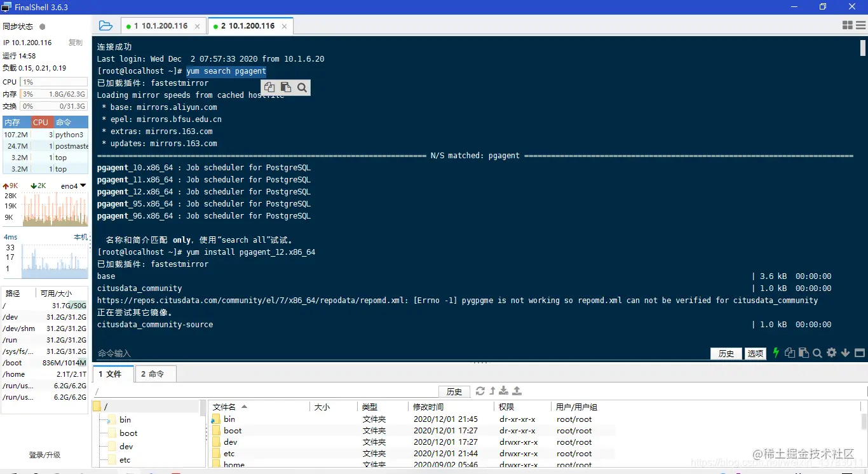Viewport: 868px width, 474px height.
Task: Click the down-arrow icon in command bar
Action: point(846,353)
